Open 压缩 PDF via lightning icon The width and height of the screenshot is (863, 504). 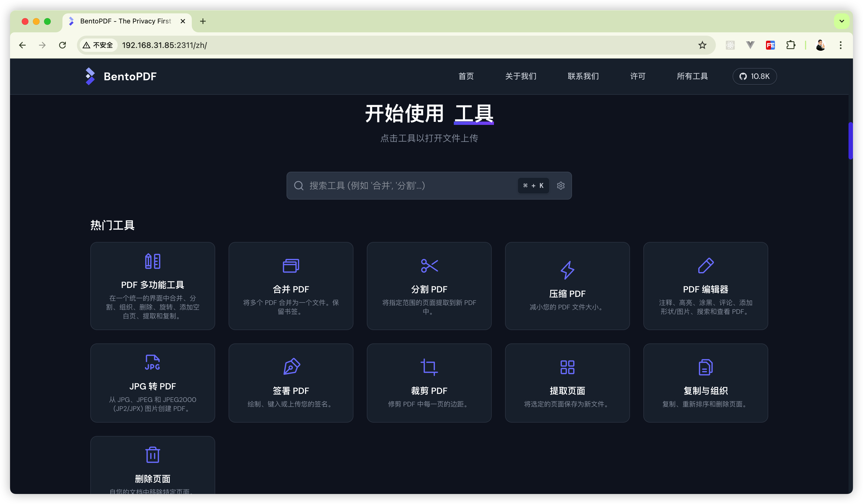click(x=567, y=270)
